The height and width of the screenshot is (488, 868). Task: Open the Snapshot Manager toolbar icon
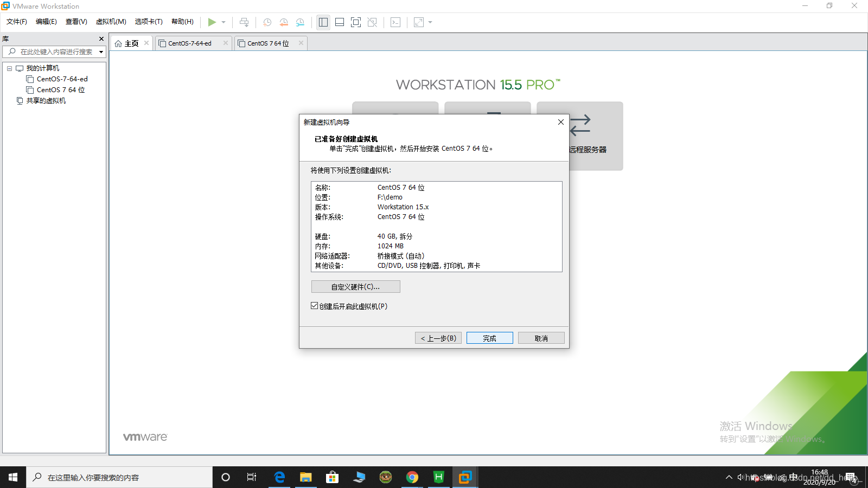tap(300, 22)
